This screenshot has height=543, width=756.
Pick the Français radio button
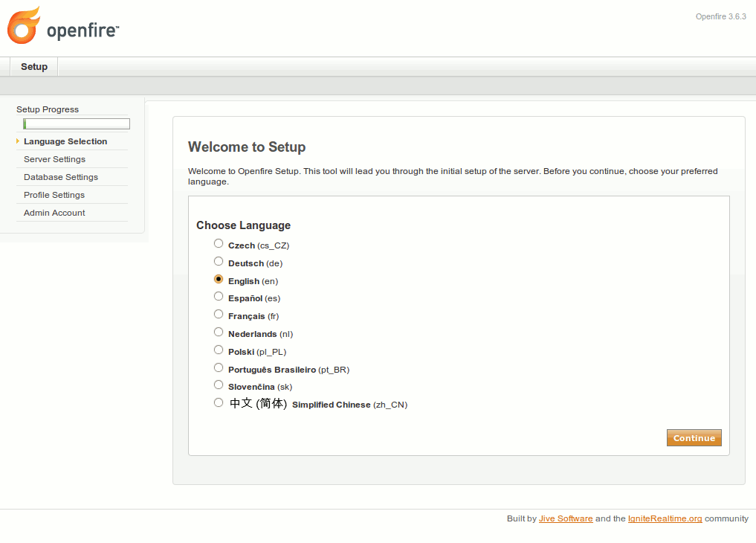tap(219, 315)
